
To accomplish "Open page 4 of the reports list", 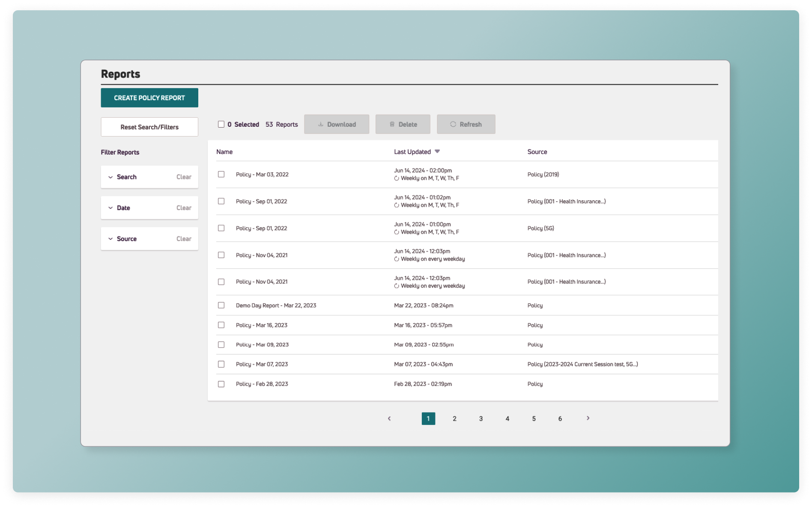I will click(507, 418).
